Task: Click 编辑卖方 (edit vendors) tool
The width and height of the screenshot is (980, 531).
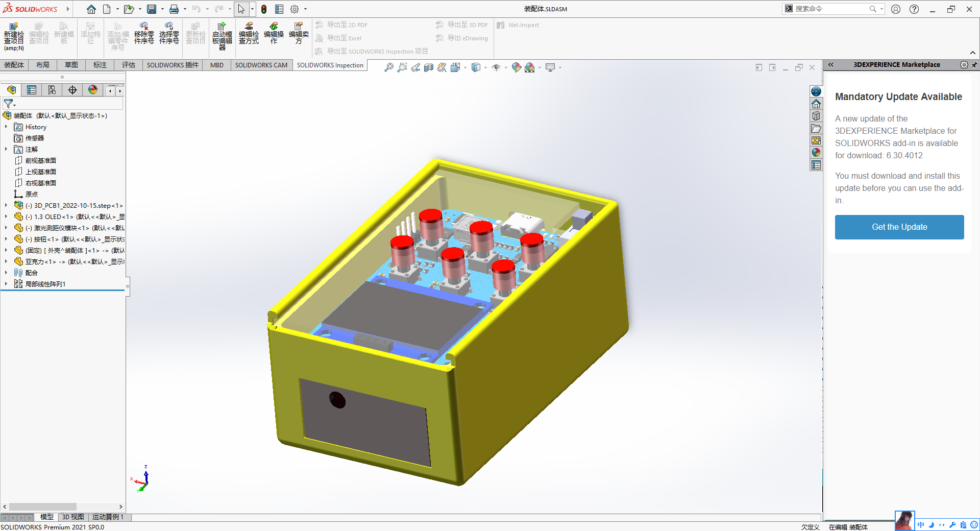Action: click(x=299, y=33)
